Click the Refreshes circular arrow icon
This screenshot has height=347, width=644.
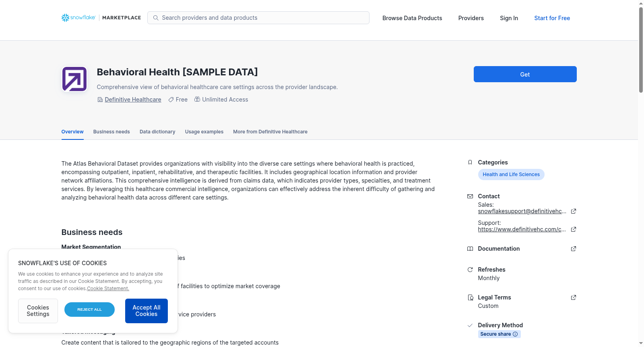[x=470, y=270]
